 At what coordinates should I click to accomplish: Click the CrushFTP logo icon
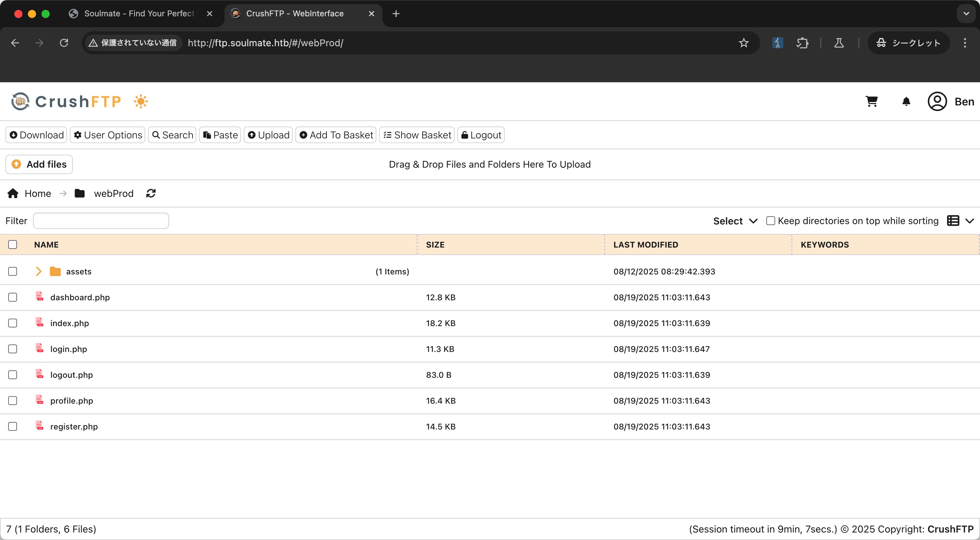point(20,102)
